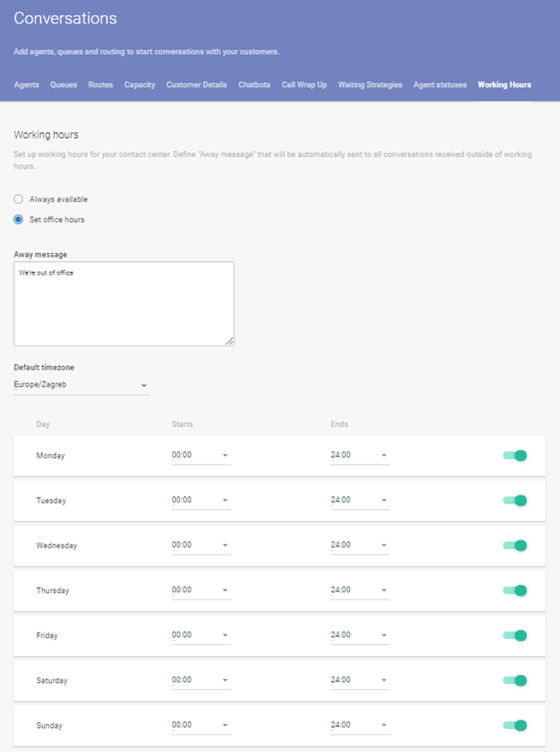Open the Tuesday end time dropdown
560x752 pixels.
[359, 501]
